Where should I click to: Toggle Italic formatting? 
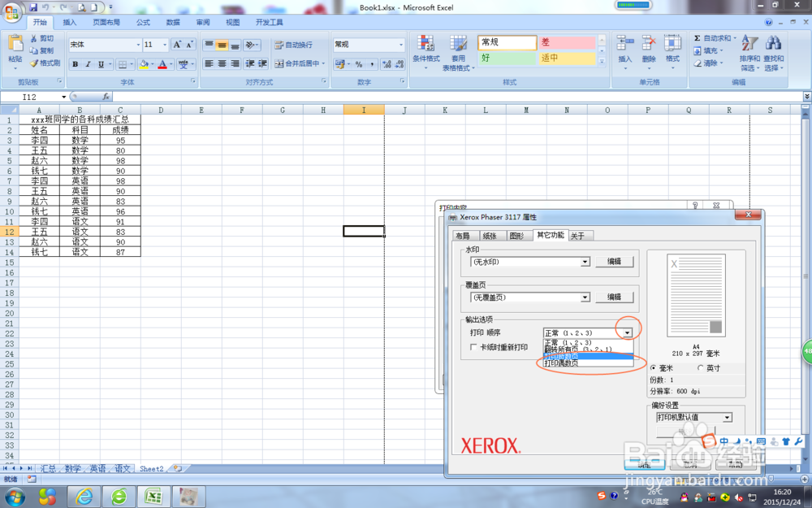point(88,64)
